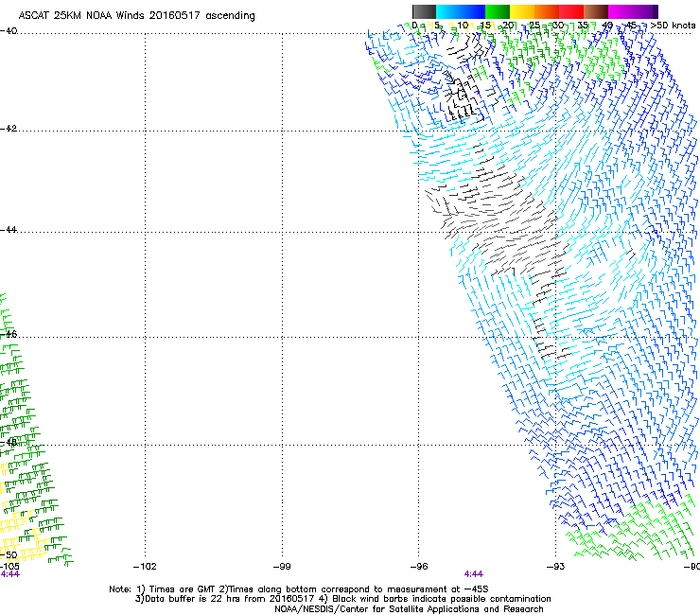
Task: Click the '-93' longitude axis label
Action: point(555,567)
